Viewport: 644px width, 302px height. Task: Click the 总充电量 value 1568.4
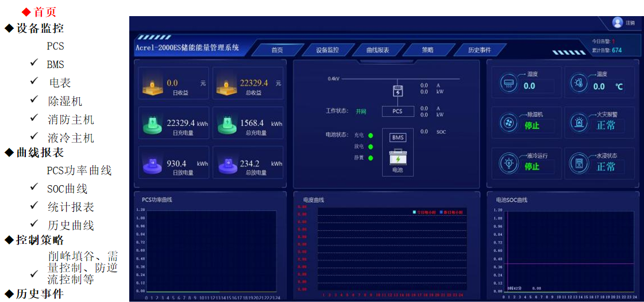[252, 123]
